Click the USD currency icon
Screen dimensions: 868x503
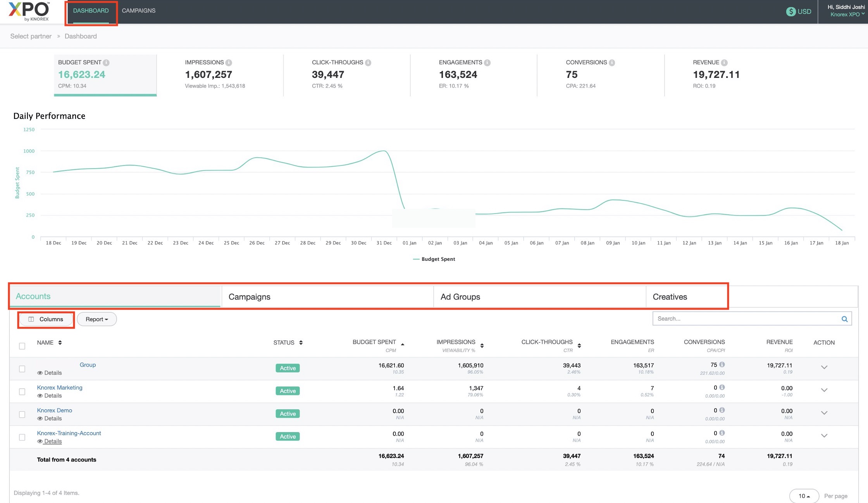[790, 12]
